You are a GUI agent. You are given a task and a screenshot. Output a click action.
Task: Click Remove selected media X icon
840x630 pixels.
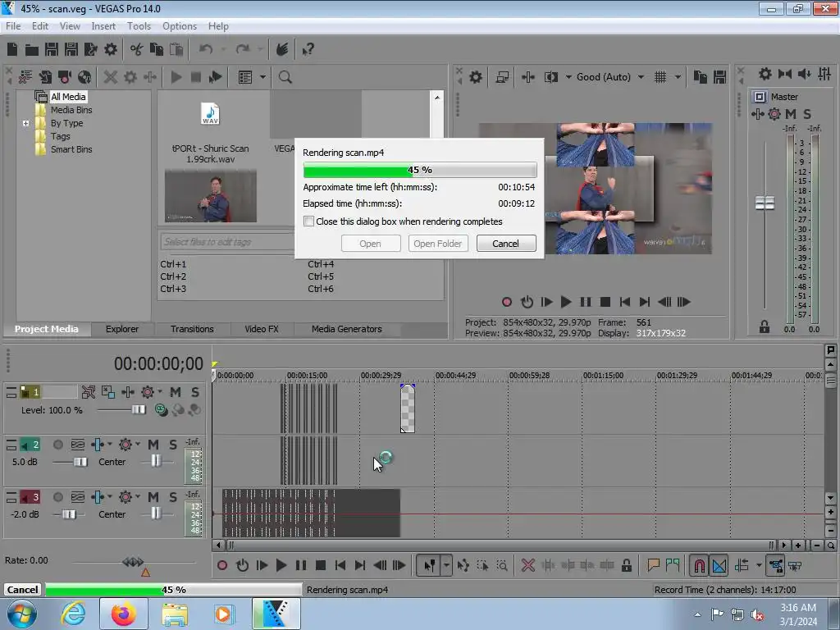coord(111,77)
